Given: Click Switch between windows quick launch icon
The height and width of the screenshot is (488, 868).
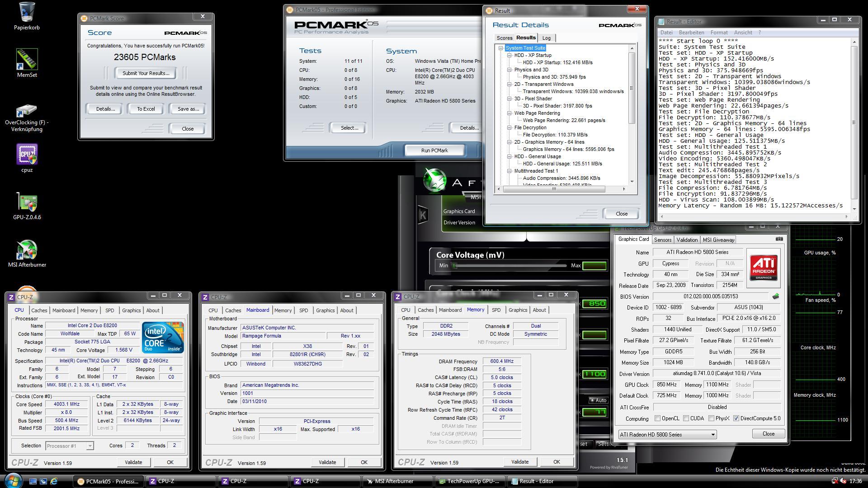Looking at the screenshot, I should (x=43, y=481).
